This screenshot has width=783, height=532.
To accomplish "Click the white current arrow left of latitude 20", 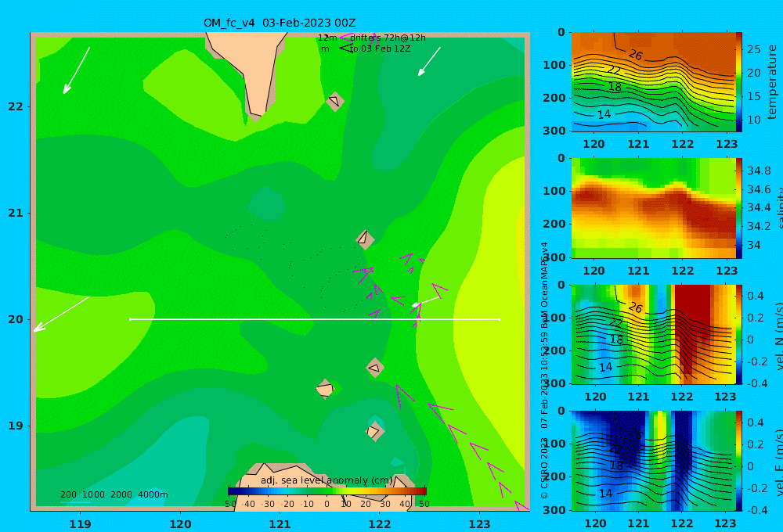I will tap(61, 314).
